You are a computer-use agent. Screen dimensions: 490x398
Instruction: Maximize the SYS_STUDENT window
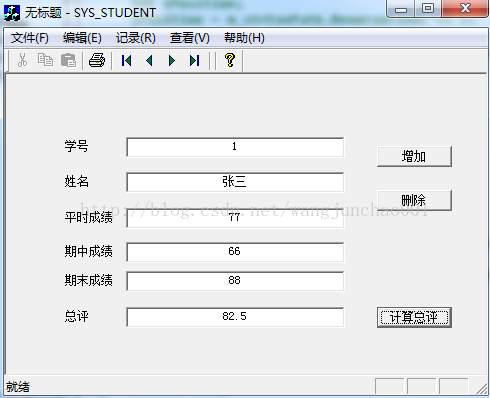point(428,9)
